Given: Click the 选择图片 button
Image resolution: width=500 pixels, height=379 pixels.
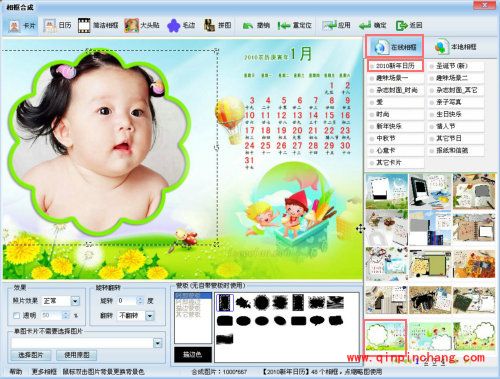Looking at the screenshot, I should (31, 355).
